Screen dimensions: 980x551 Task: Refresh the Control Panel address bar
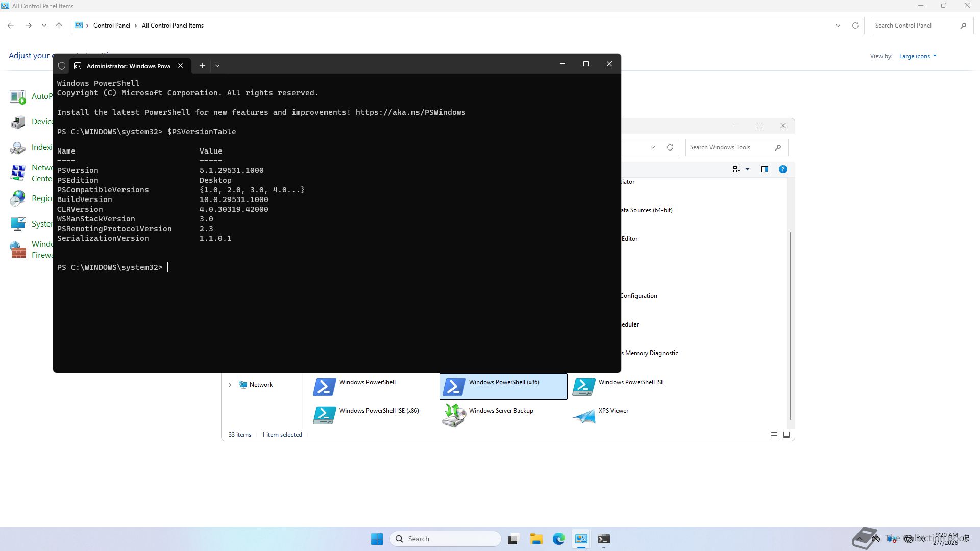point(855,26)
